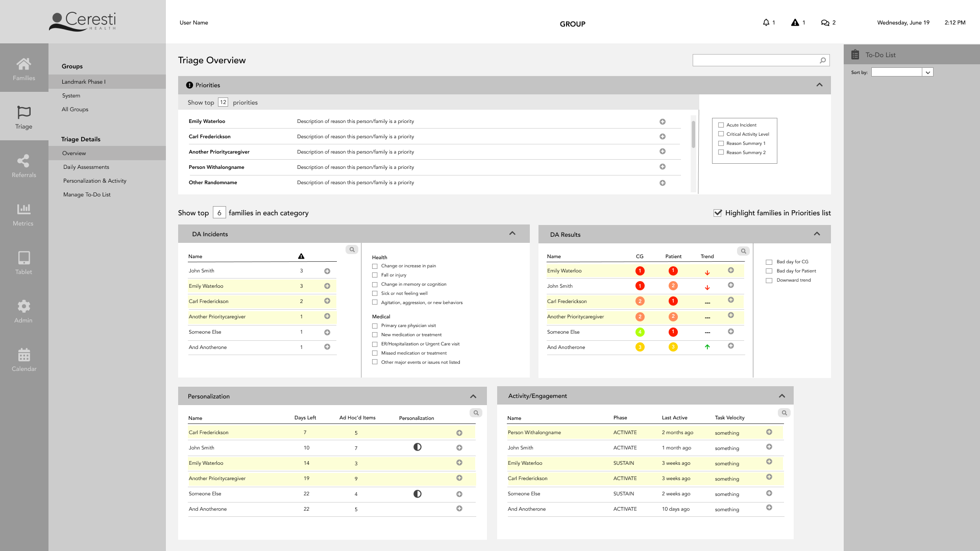The width and height of the screenshot is (980, 551).
Task: Click the Calendar sidebar icon
Action: pos(23,355)
